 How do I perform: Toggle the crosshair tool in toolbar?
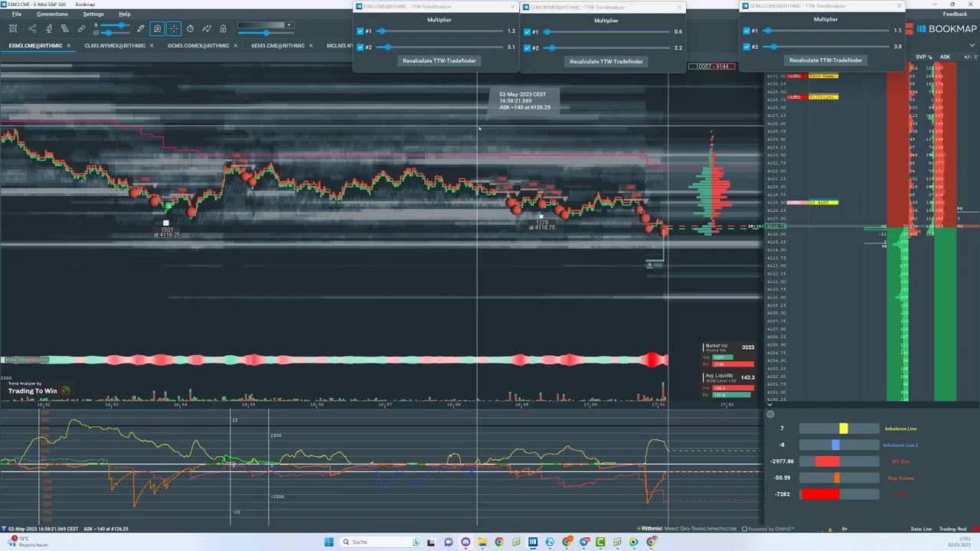point(174,29)
